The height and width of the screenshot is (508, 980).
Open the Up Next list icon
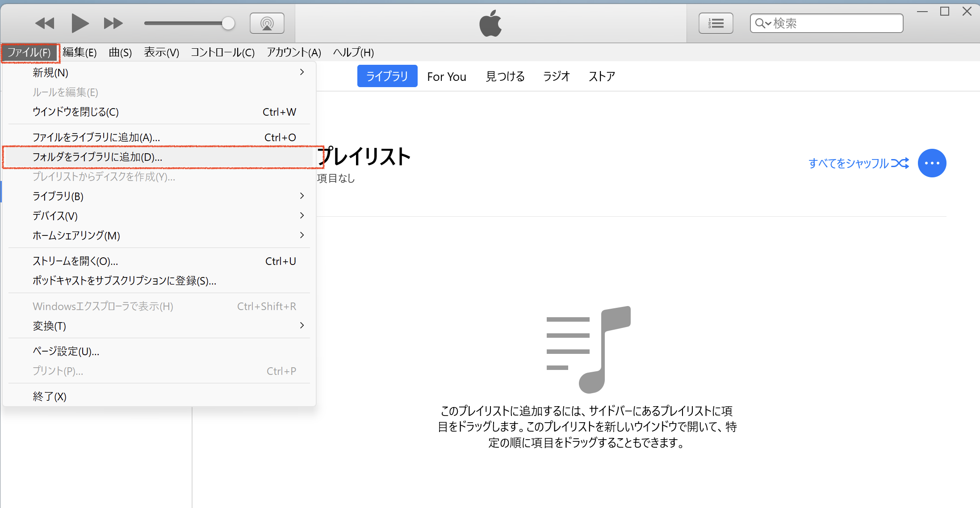pyautogui.click(x=716, y=23)
